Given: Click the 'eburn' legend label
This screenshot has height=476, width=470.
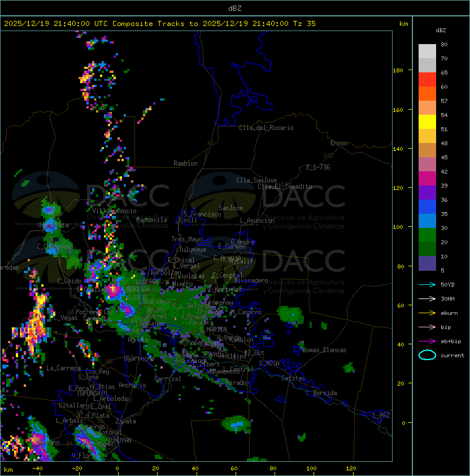Looking at the screenshot, I should pos(449,313).
